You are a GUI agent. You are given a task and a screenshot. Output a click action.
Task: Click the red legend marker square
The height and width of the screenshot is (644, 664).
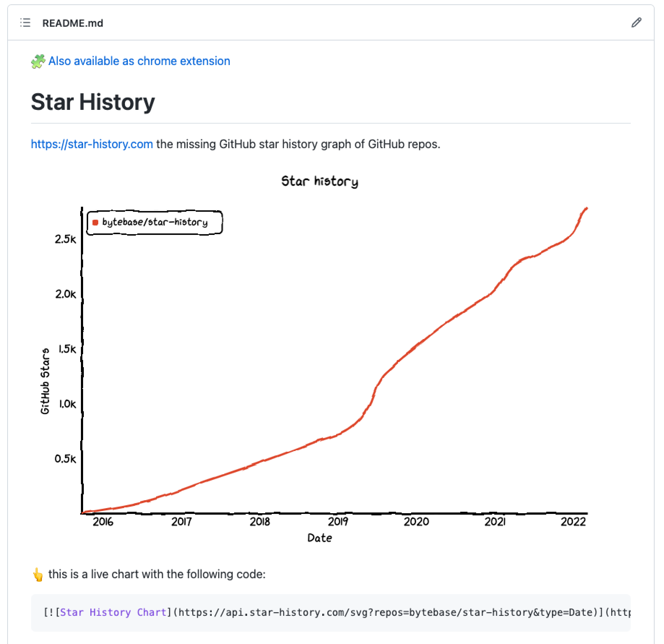(x=95, y=223)
